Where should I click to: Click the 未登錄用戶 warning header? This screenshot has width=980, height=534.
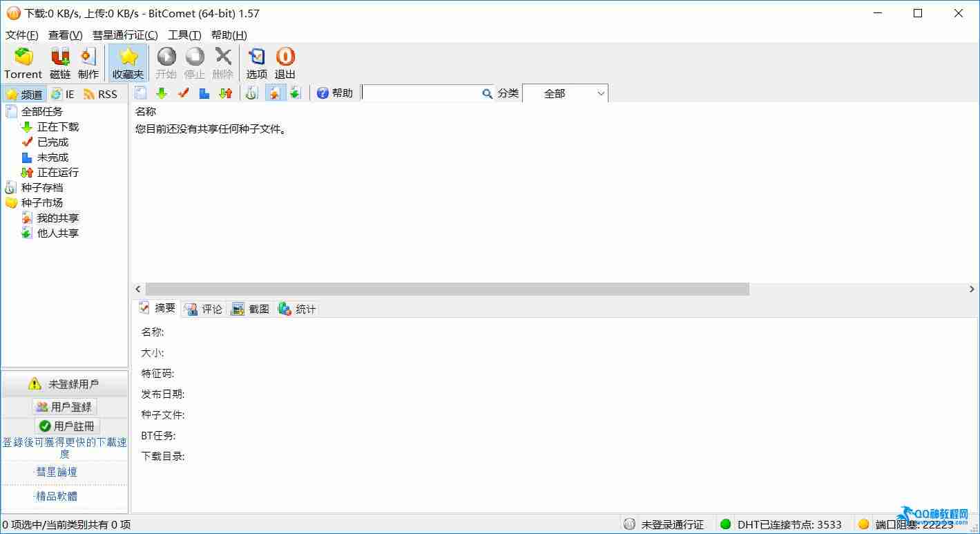(x=64, y=384)
